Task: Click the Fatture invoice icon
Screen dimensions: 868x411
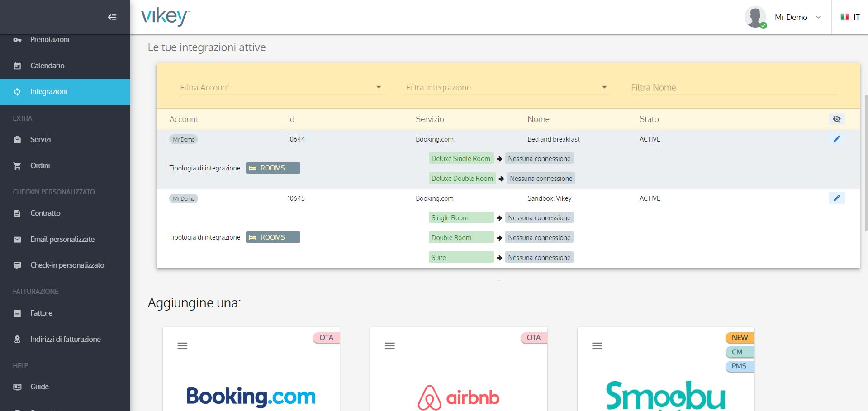Action: 17,313
